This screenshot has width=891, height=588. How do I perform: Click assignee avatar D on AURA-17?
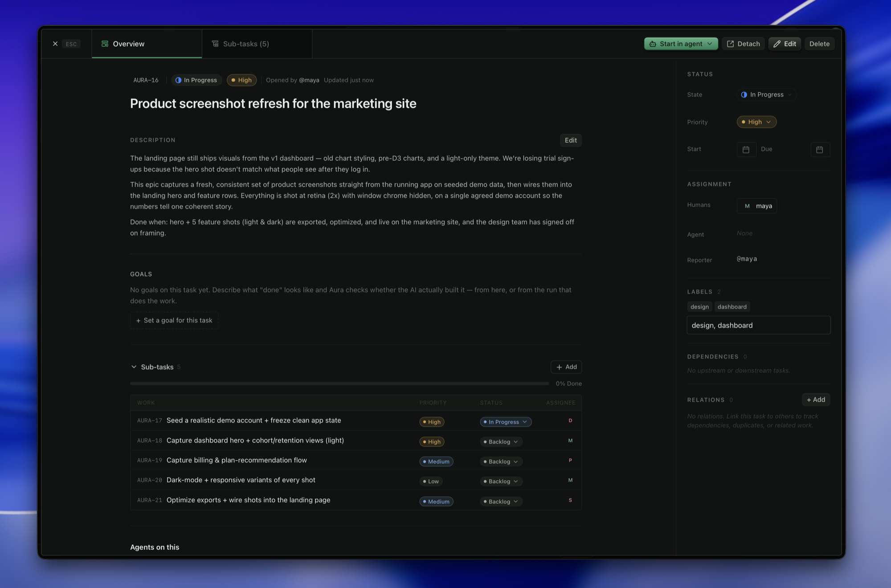[570, 421]
